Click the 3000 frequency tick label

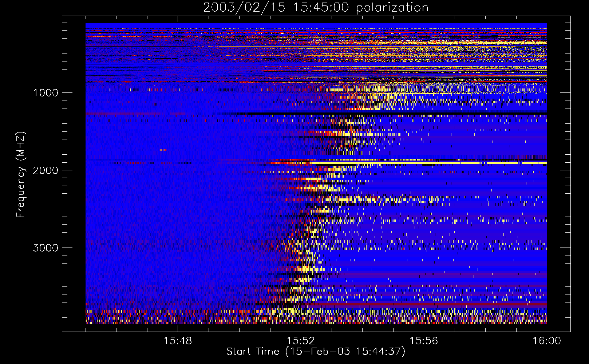(46, 248)
